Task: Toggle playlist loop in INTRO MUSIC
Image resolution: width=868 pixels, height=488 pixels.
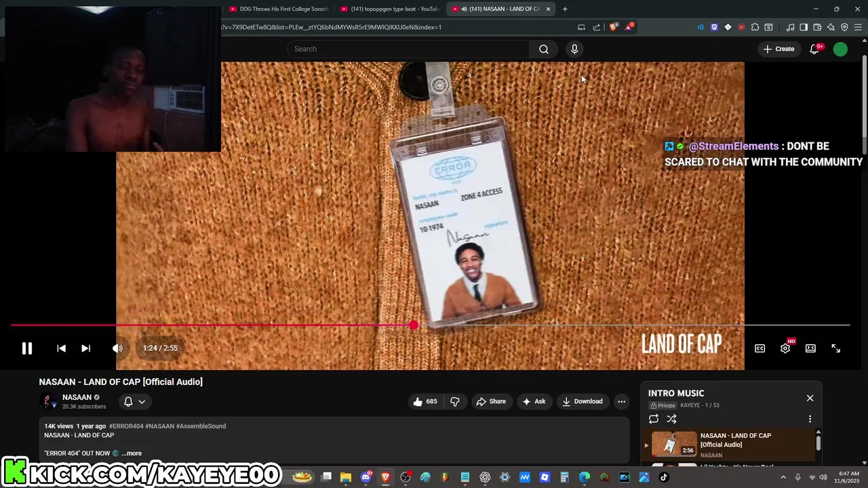Action: coord(654,419)
